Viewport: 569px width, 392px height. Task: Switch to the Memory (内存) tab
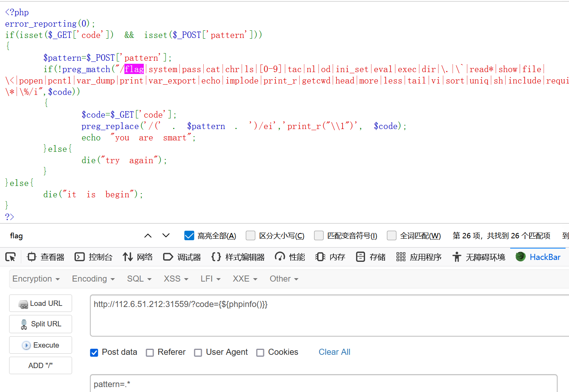(330, 257)
